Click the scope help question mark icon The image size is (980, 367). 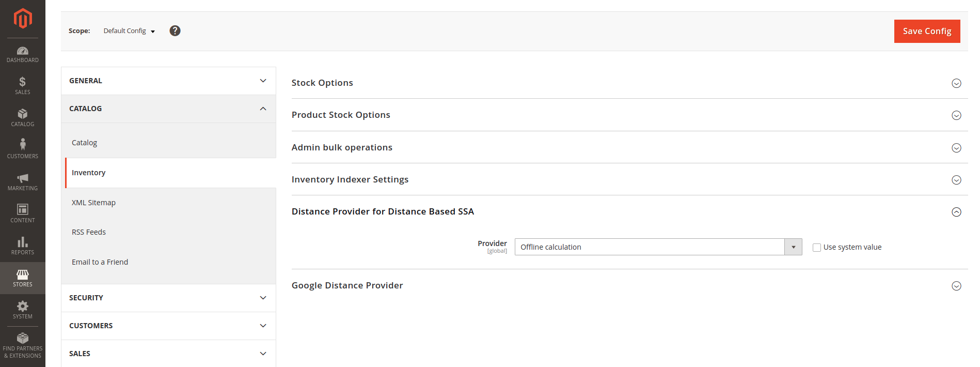point(175,31)
